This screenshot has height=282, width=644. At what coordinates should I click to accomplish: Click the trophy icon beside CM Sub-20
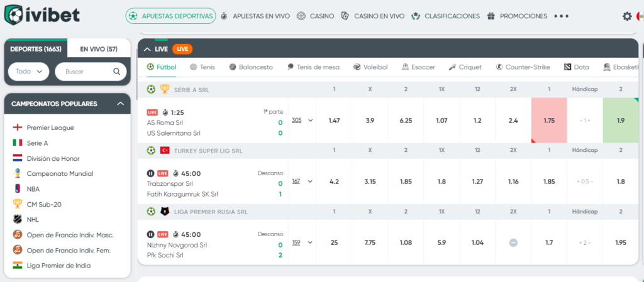(17, 203)
